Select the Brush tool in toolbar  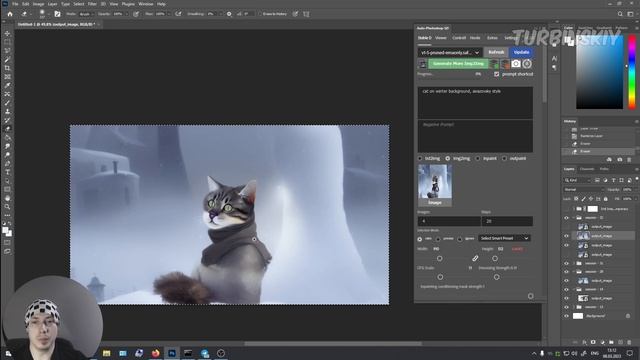[7, 103]
